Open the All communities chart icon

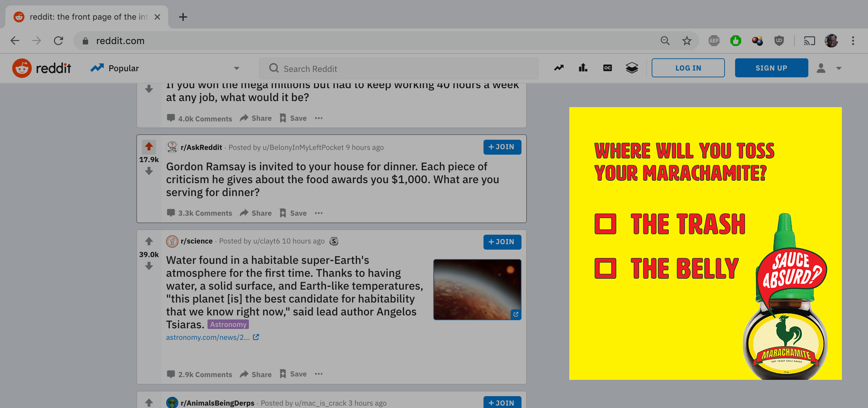coord(583,68)
